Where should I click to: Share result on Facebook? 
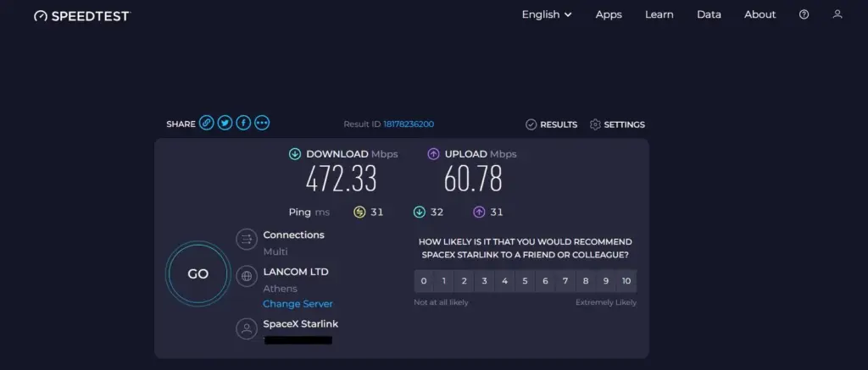pos(243,124)
